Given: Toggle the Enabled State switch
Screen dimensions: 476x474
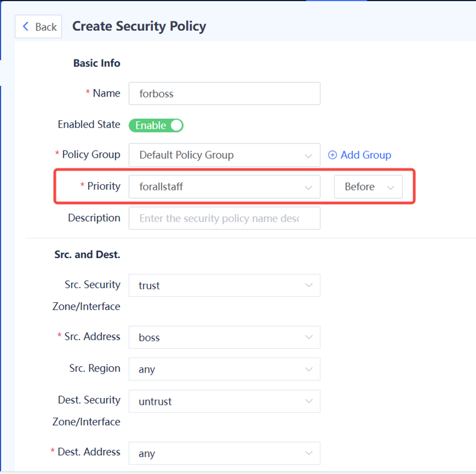Looking at the screenshot, I should tap(156, 125).
